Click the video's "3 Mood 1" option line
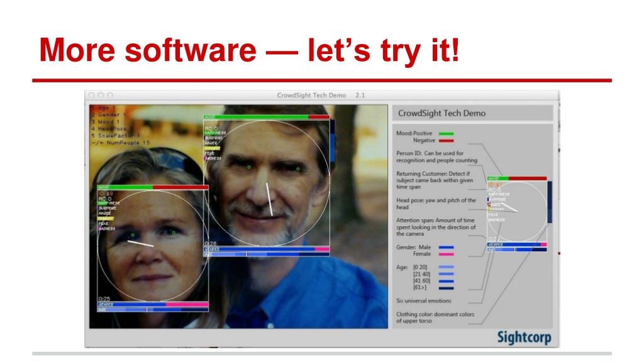This screenshot has height=362, width=644. 105,122
